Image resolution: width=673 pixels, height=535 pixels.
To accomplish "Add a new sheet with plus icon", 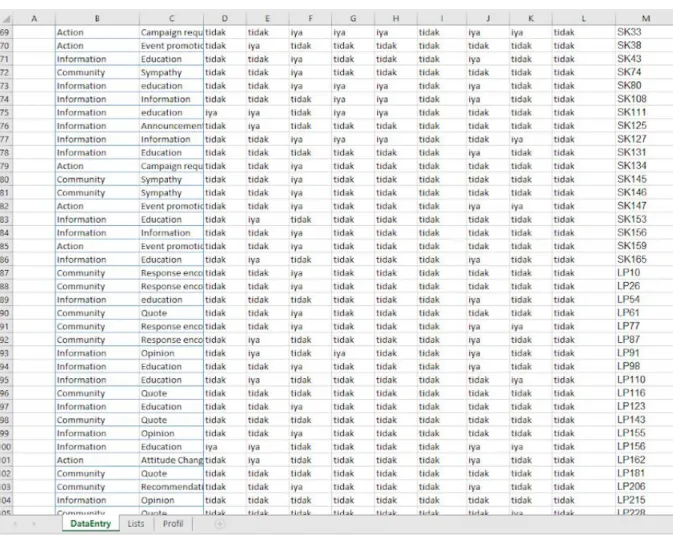I will [219, 524].
